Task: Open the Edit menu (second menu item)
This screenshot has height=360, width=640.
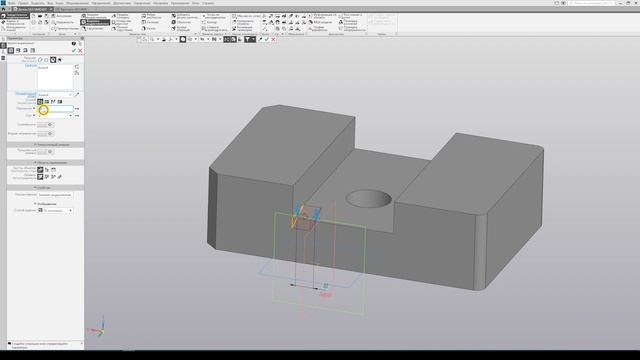Action: tap(23, 3)
